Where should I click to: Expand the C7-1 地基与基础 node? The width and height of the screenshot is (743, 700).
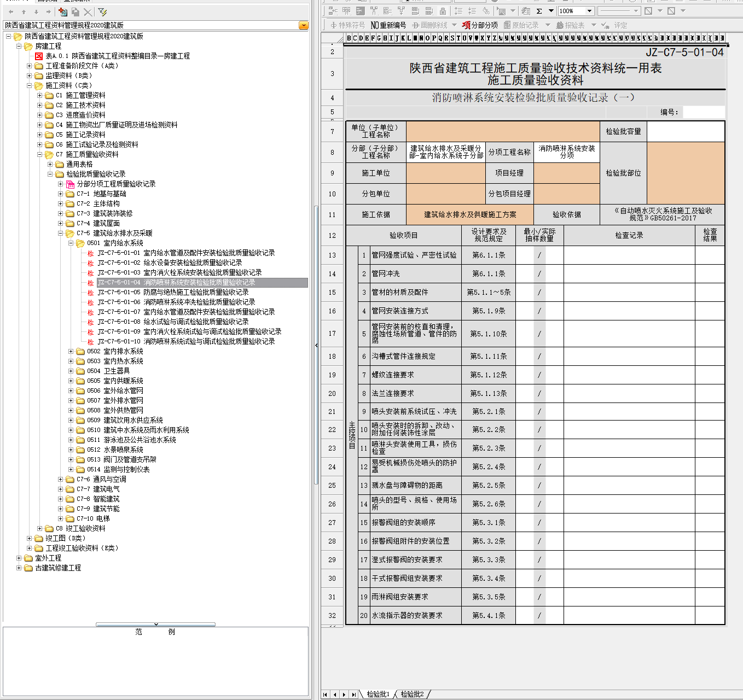point(60,194)
